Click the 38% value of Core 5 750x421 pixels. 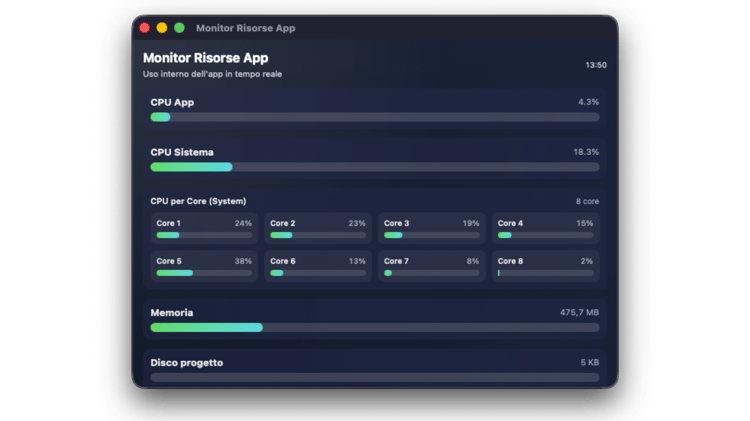[x=243, y=261]
